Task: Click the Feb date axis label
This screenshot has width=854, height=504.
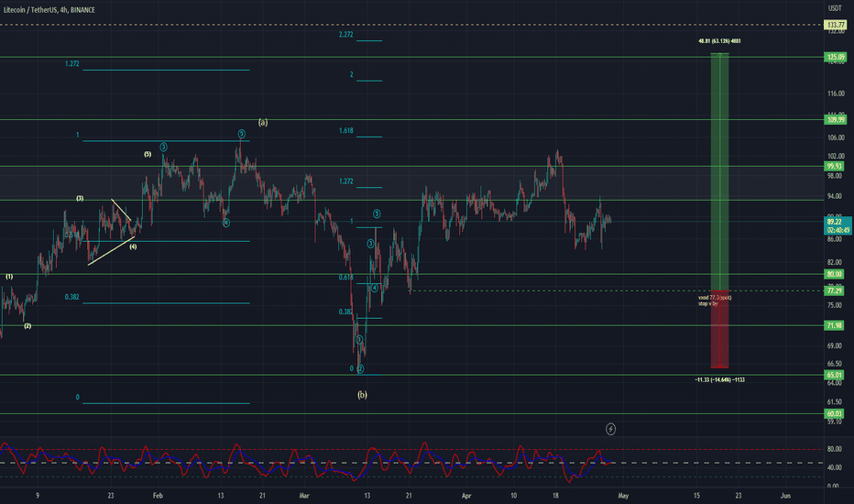Action: [x=158, y=496]
